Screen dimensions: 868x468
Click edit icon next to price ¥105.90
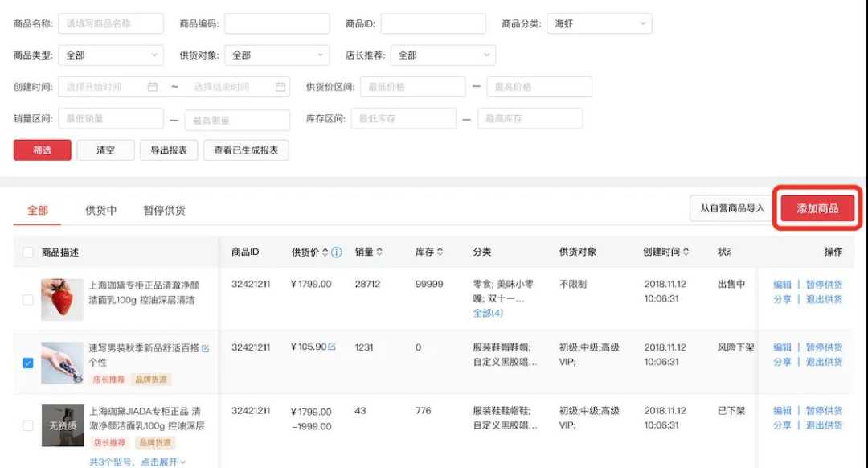click(x=332, y=347)
